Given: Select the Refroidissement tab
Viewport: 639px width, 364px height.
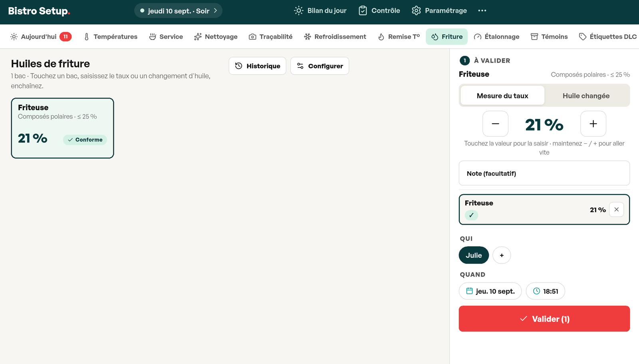Looking at the screenshot, I should pyautogui.click(x=335, y=37).
